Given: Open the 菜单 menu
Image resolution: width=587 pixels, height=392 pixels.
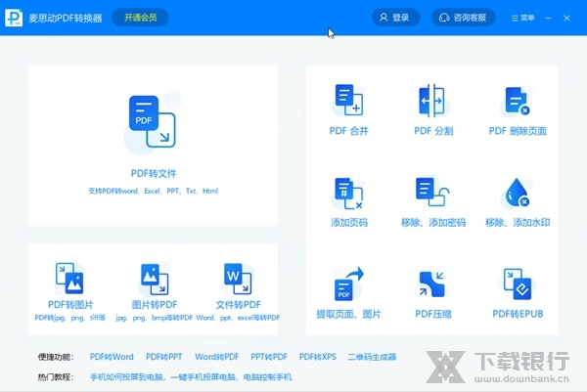Looking at the screenshot, I should 523,18.
